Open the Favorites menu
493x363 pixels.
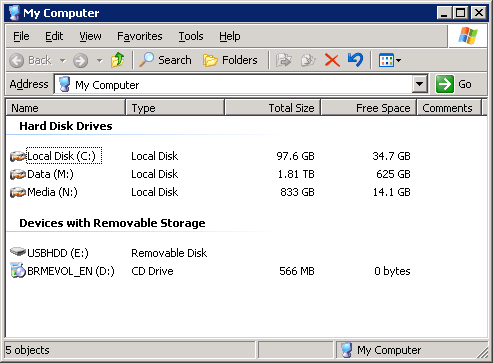point(140,36)
